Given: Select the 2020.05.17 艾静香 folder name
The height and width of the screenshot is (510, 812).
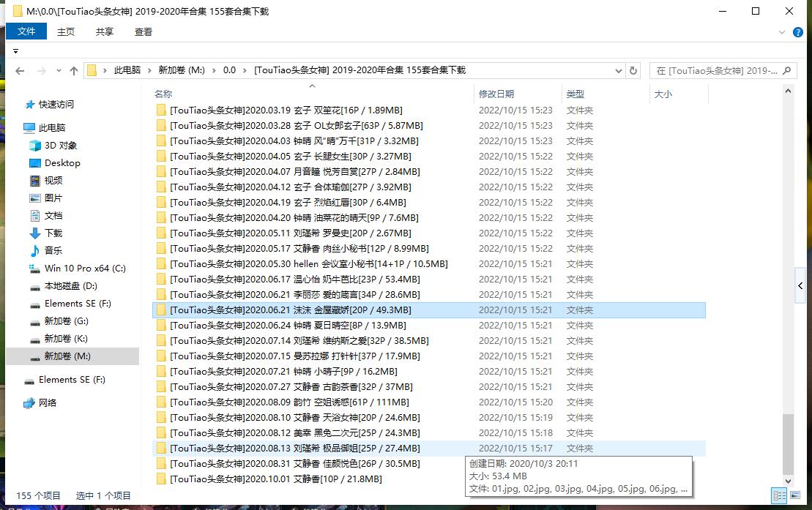Looking at the screenshot, I should tap(299, 249).
